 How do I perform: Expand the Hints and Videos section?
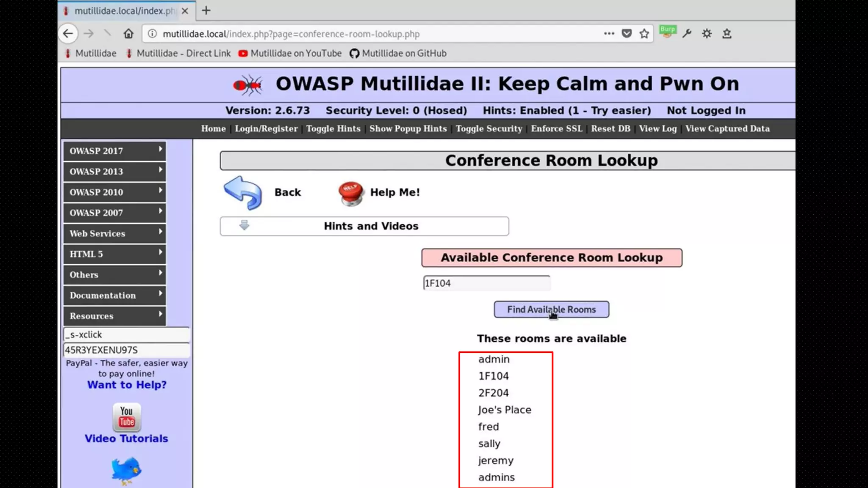pos(364,226)
